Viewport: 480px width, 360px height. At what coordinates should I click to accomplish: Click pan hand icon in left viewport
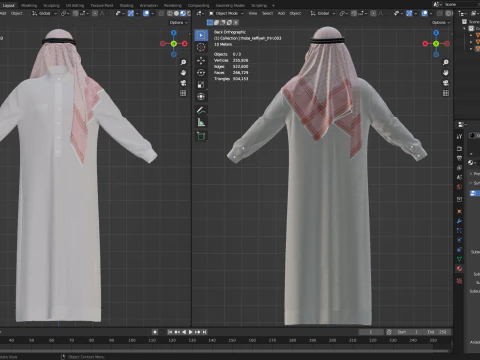point(183,73)
